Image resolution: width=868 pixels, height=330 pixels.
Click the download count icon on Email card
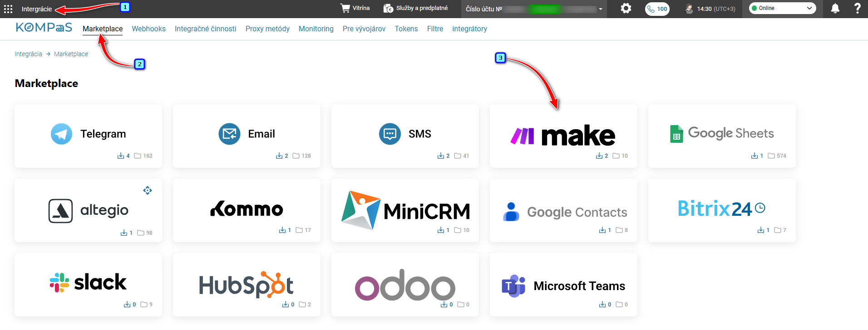[279, 155]
